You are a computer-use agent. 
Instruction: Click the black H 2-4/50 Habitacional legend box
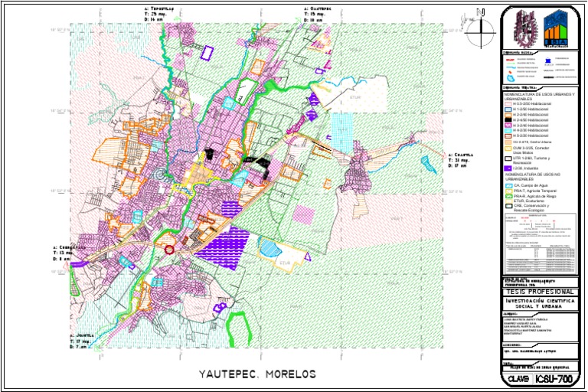(x=506, y=119)
